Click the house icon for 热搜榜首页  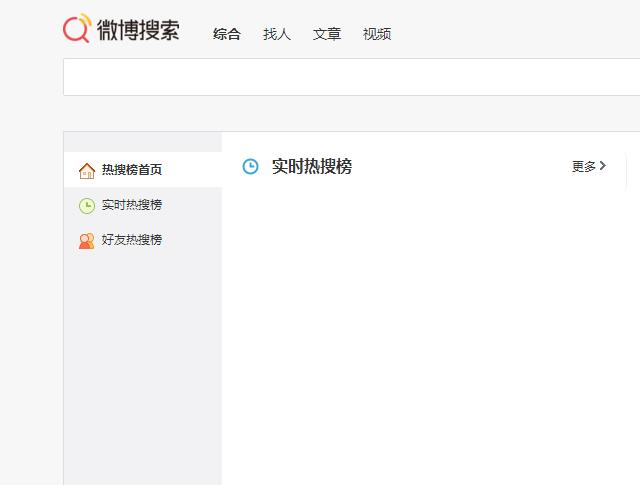[87, 170]
